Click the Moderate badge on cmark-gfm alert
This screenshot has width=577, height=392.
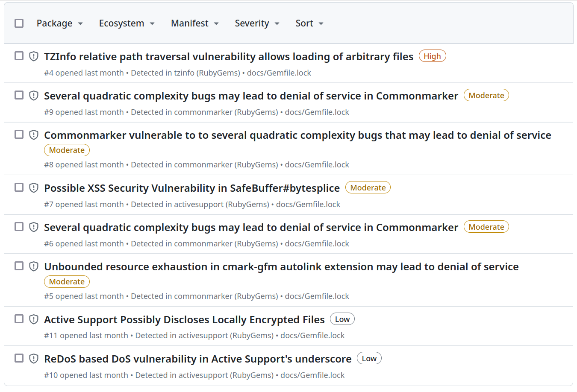(67, 281)
